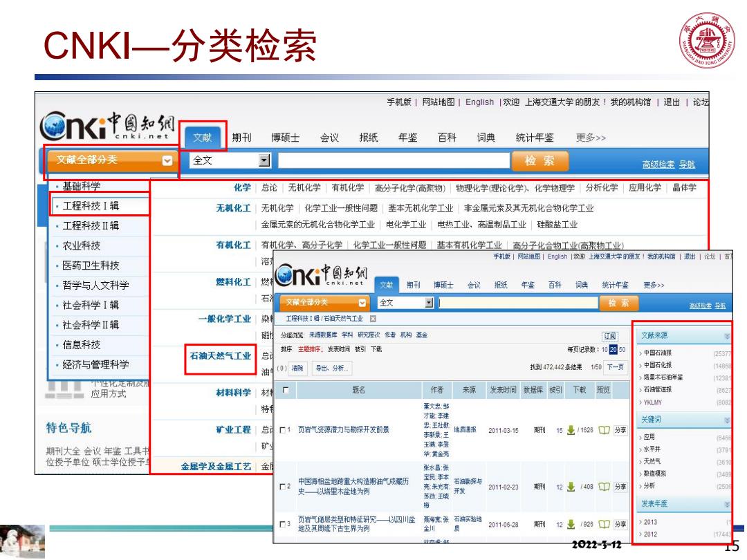Set records per page to 50
This screenshot has width=747, height=560.
(622, 350)
